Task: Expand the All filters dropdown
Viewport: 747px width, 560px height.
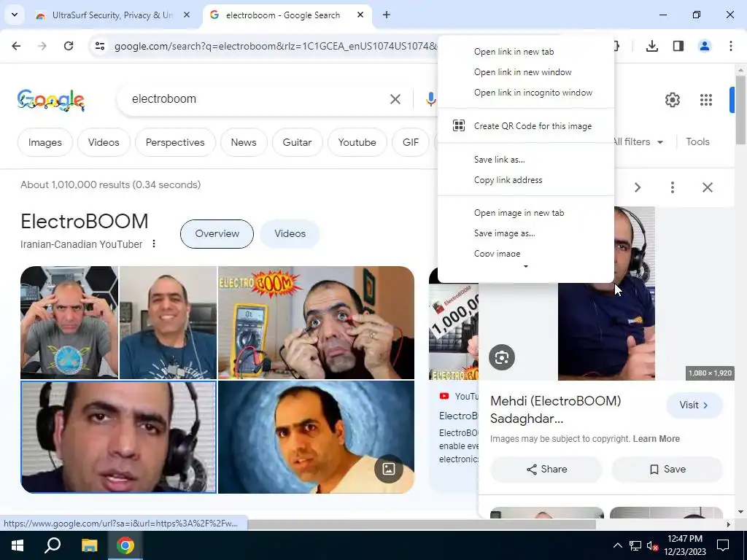Action: (x=638, y=141)
